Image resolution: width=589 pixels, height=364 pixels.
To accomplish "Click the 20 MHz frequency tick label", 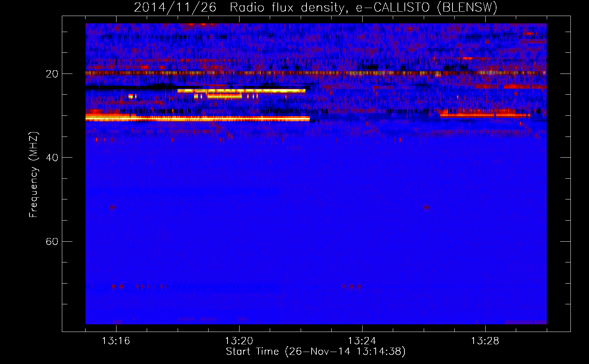I will tap(52, 74).
